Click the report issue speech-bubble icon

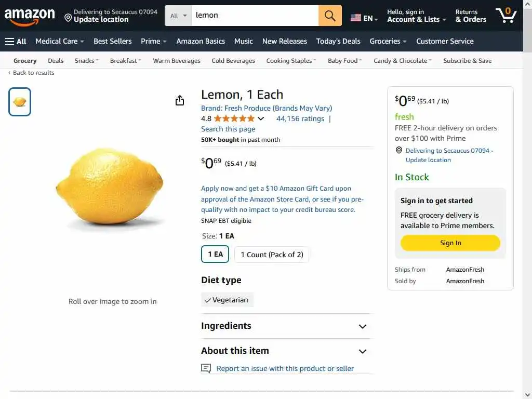[x=206, y=368]
